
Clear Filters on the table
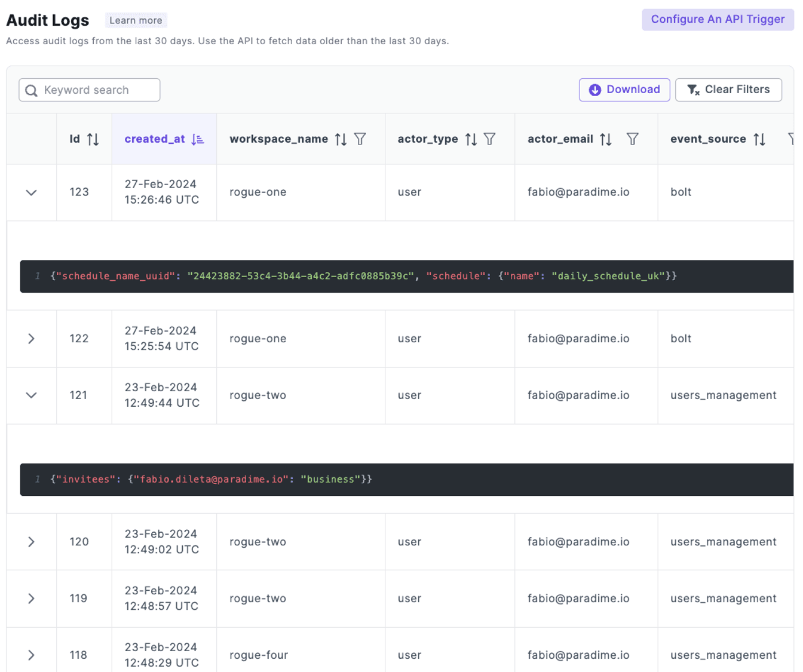click(728, 90)
